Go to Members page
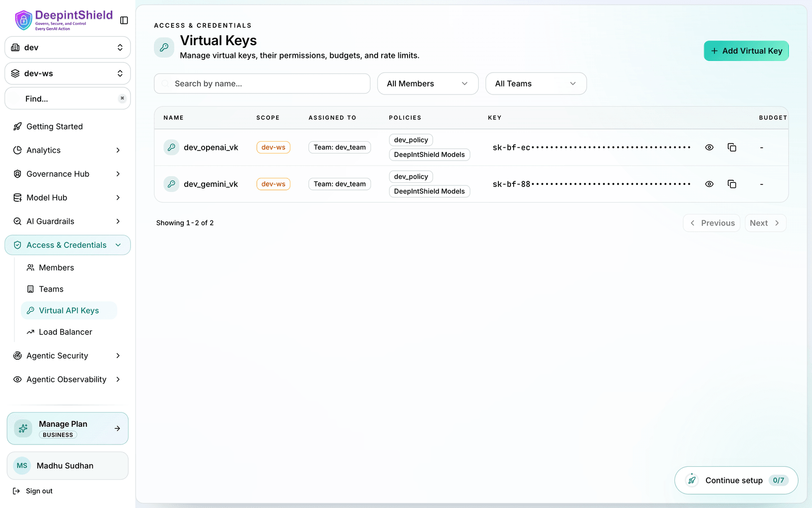 (69, 268)
